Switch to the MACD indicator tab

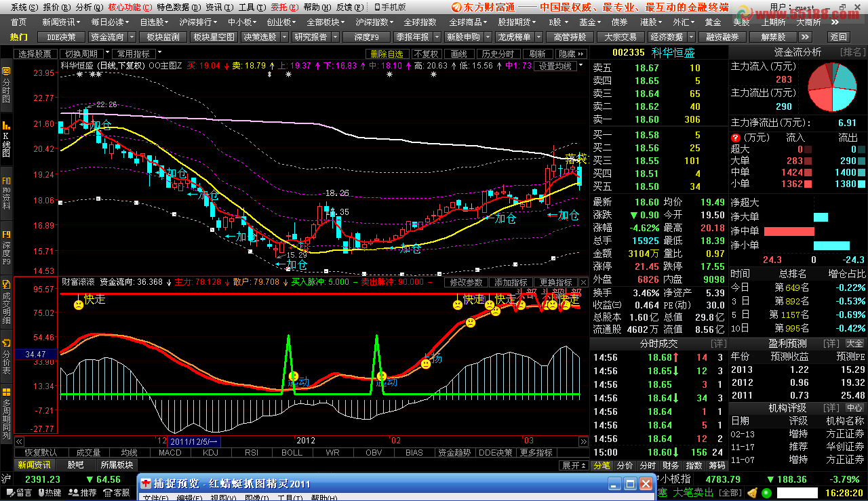170,453
